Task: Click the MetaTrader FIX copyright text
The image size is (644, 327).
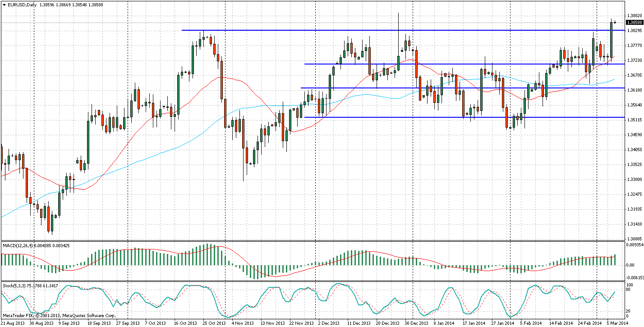Action: pyautogui.click(x=59, y=316)
